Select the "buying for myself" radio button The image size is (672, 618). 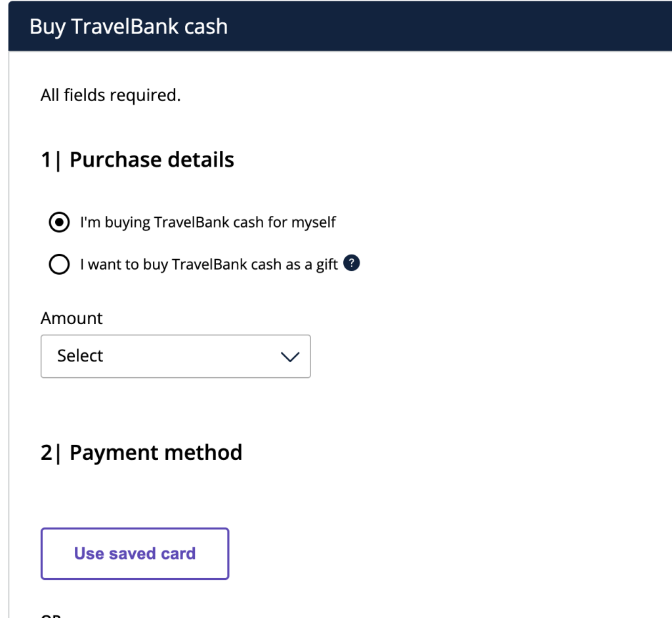[x=59, y=223]
